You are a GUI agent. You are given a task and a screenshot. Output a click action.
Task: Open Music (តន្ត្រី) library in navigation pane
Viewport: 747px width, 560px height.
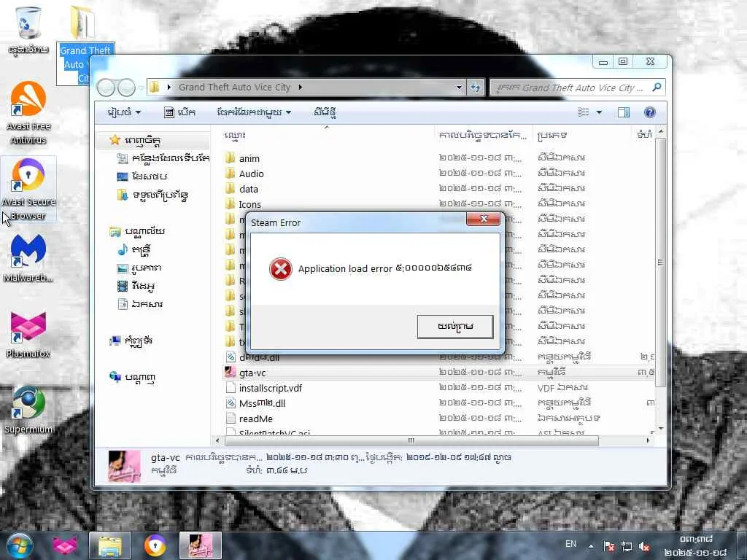click(134, 249)
